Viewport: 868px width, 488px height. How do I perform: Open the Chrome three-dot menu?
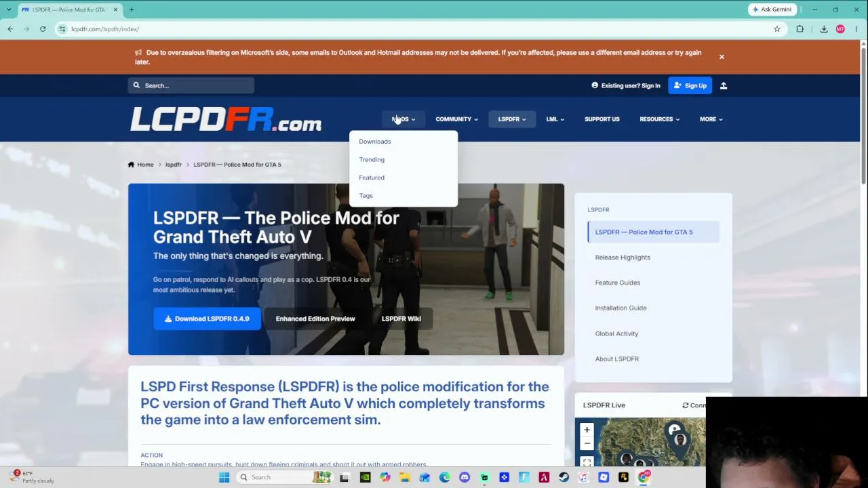tap(856, 29)
